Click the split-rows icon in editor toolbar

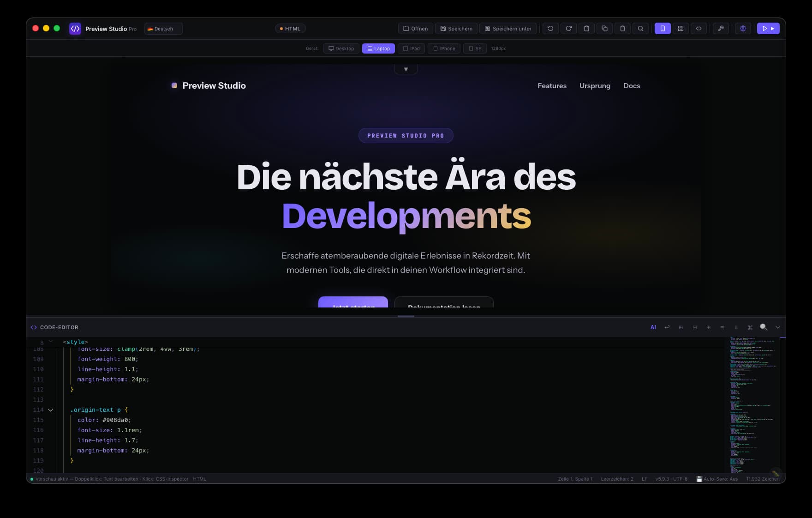(x=694, y=327)
